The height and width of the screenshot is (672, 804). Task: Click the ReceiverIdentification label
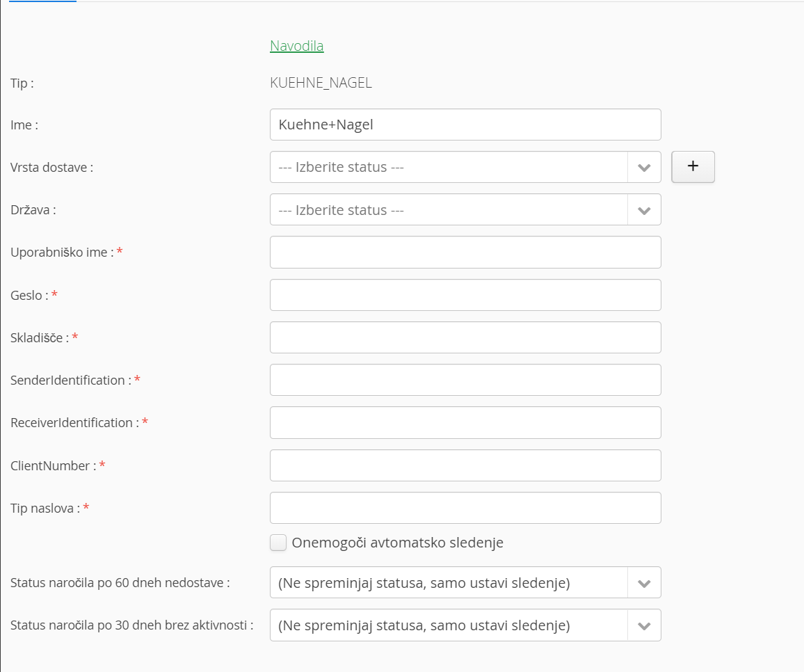(x=75, y=423)
